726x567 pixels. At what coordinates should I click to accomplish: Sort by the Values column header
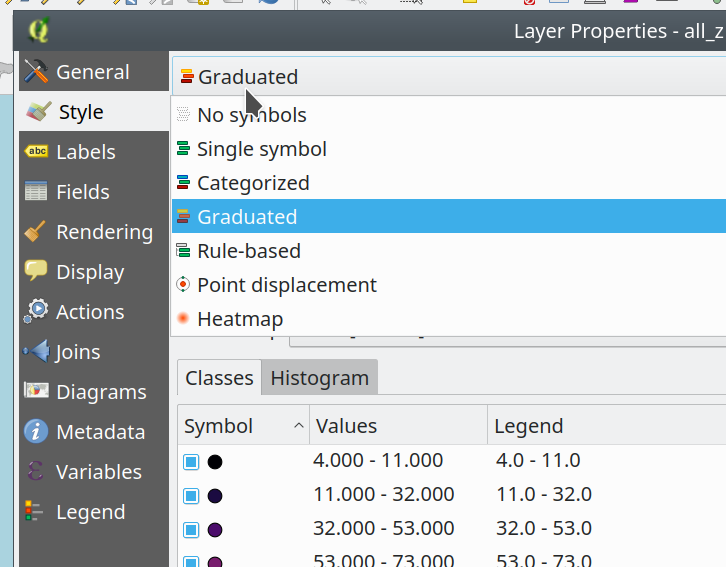(399, 425)
